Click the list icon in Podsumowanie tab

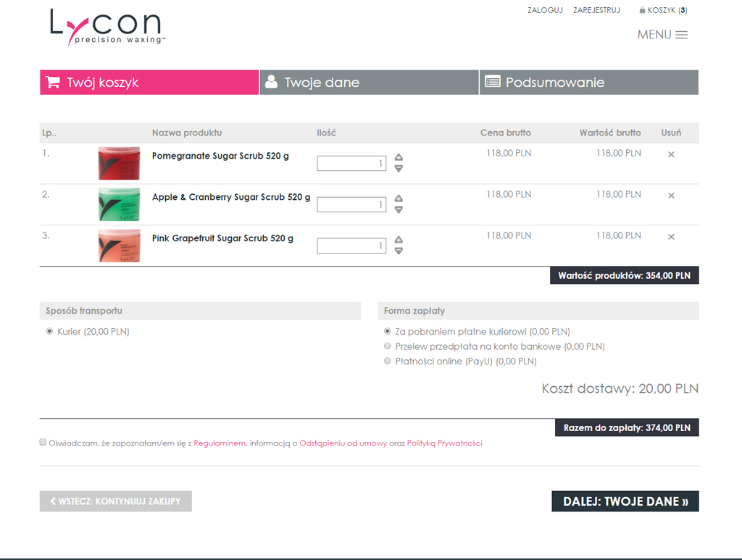493,82
